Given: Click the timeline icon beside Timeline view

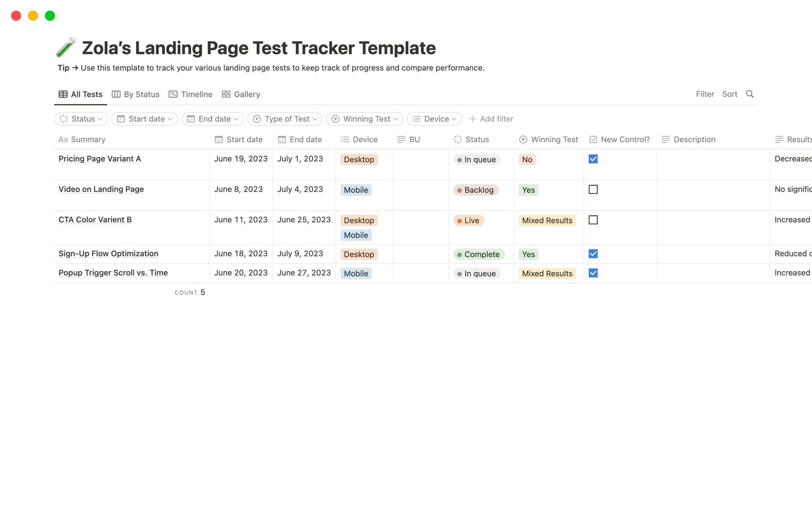Looking at the screenshot, I should [173, 94].
